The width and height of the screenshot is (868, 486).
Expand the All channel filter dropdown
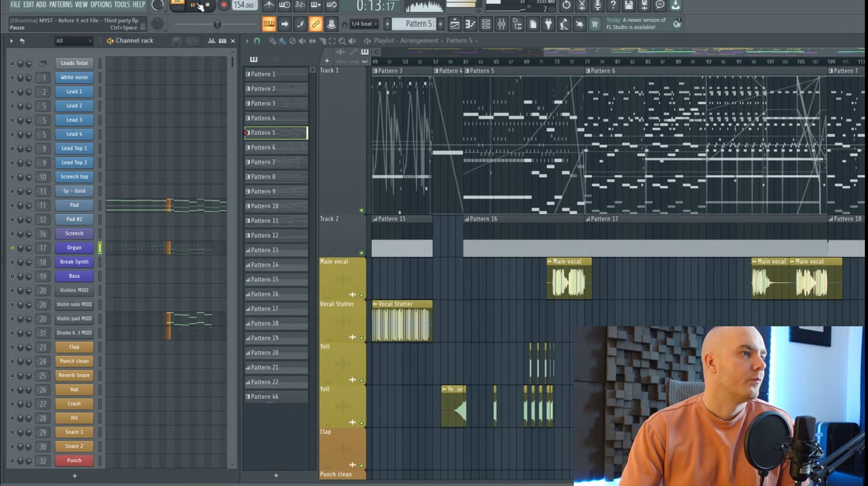click(x=73, y=41)
